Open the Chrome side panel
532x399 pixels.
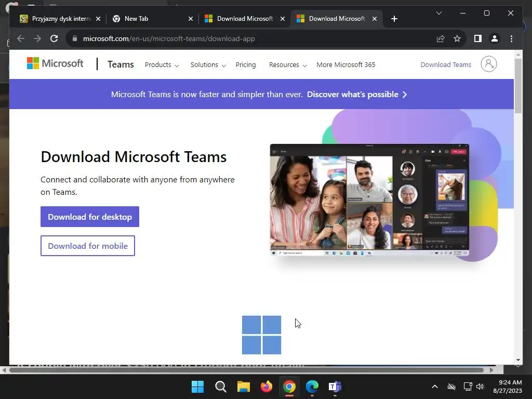(478, 38)
